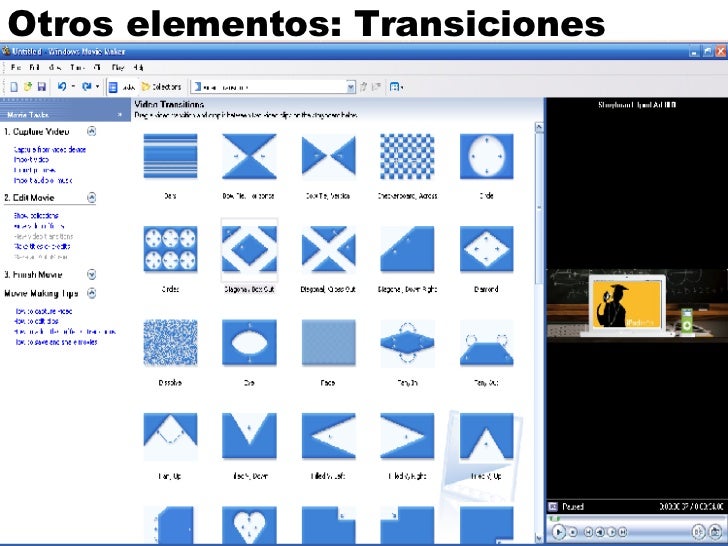Click the Play button in preview monitor
Viewport: 728px width, 546px height.
559,532
